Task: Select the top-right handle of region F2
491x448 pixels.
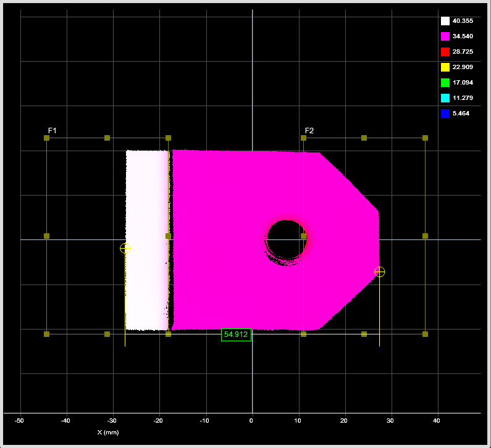Action: (x=426, y=138)
